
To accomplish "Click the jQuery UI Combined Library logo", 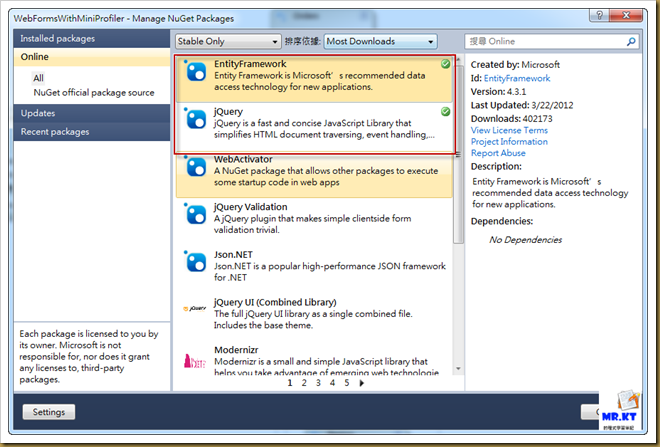I will tap(195, 309).
